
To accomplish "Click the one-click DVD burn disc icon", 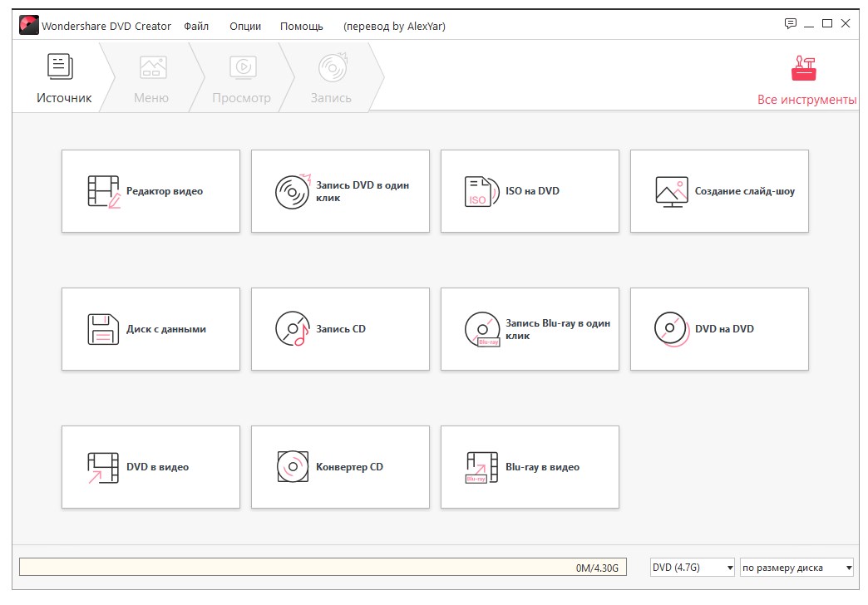I will click(x=293, y=191).
